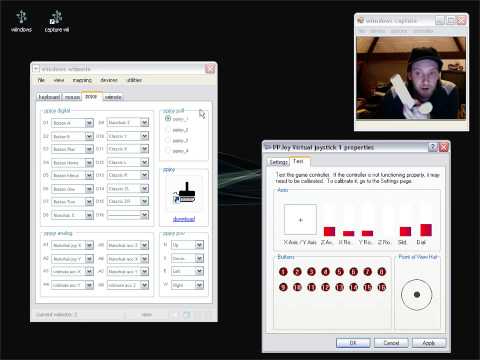The image size is (480, 360).
Task: Switch to the Settings tab in PPJoy properties
Action: point(278,162)
